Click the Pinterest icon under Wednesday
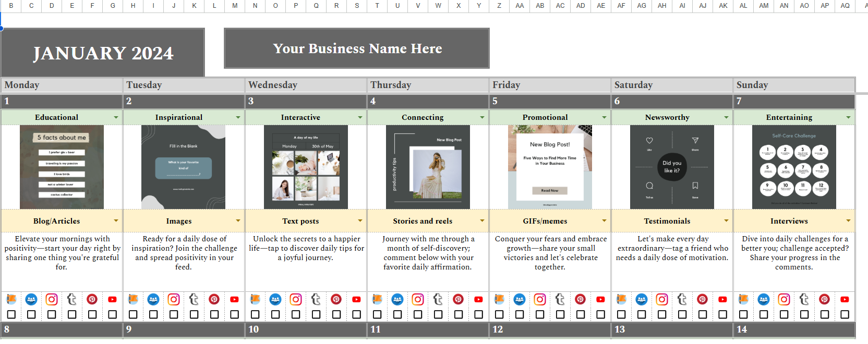868x344 pixels. (336, 299)
